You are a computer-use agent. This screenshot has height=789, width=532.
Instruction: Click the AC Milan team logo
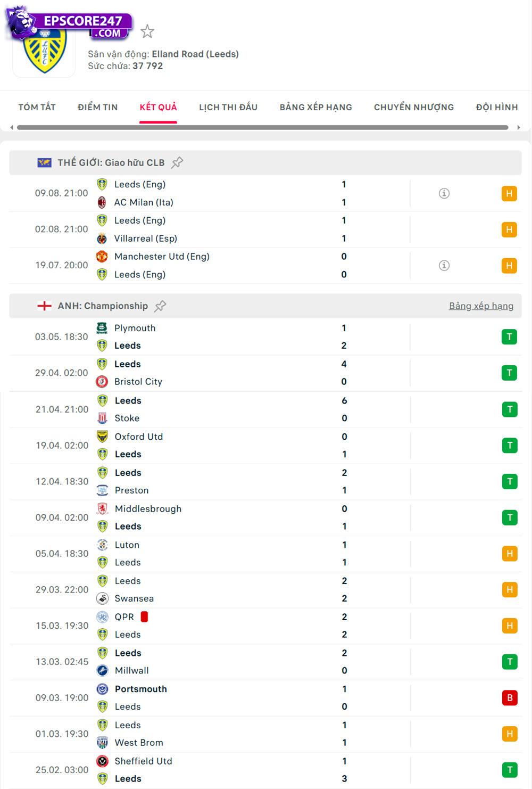tap(102, 202)
